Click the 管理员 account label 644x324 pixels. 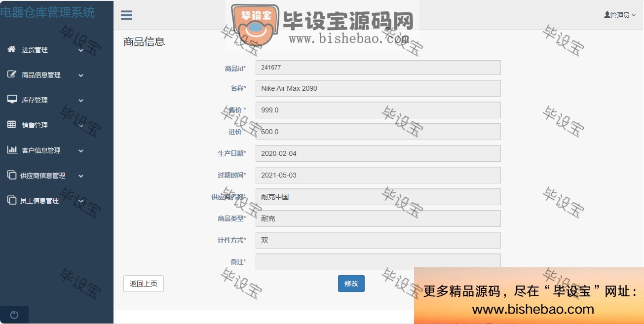pyautogui.click(x=620, y=15)
